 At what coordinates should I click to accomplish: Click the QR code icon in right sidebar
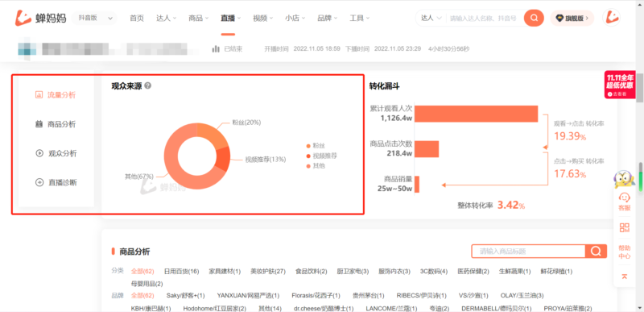click(x=625, y=227)
